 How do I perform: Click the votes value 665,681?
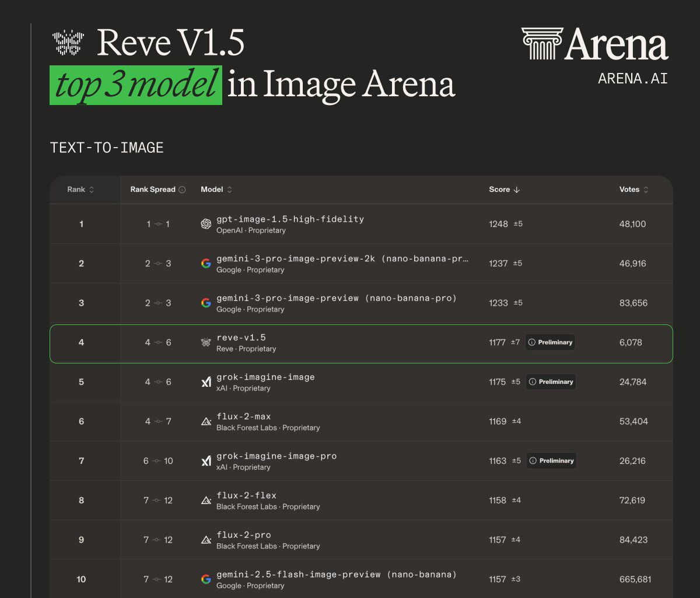tap(636, 579)
